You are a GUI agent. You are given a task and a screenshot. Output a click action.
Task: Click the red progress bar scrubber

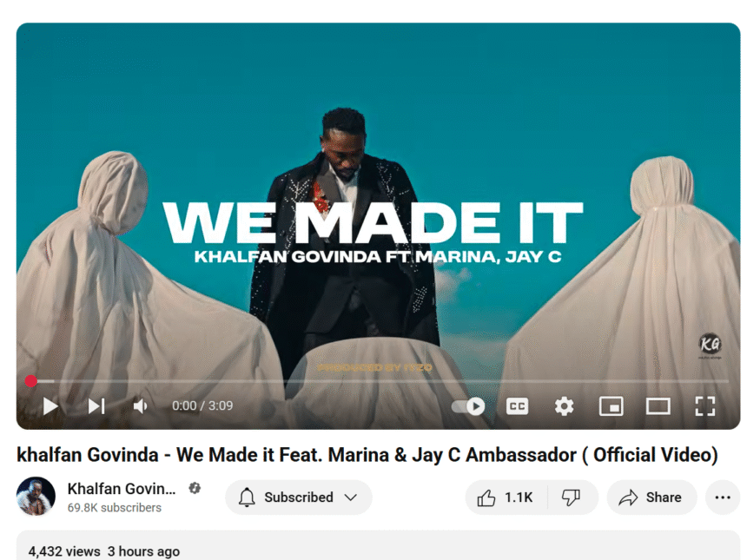coord(31,381)
